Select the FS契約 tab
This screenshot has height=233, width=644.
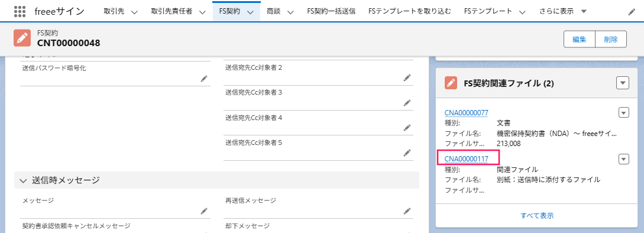pos(229,11)
